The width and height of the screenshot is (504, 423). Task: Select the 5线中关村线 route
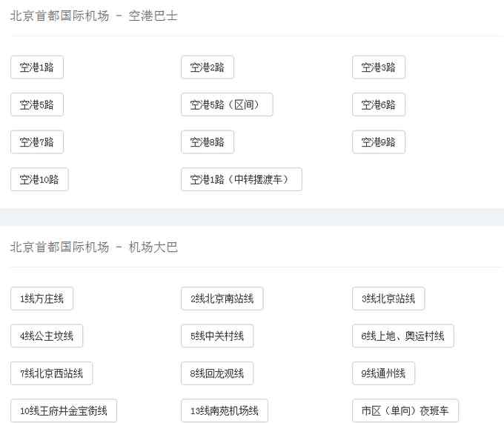(x=217, y=336)
